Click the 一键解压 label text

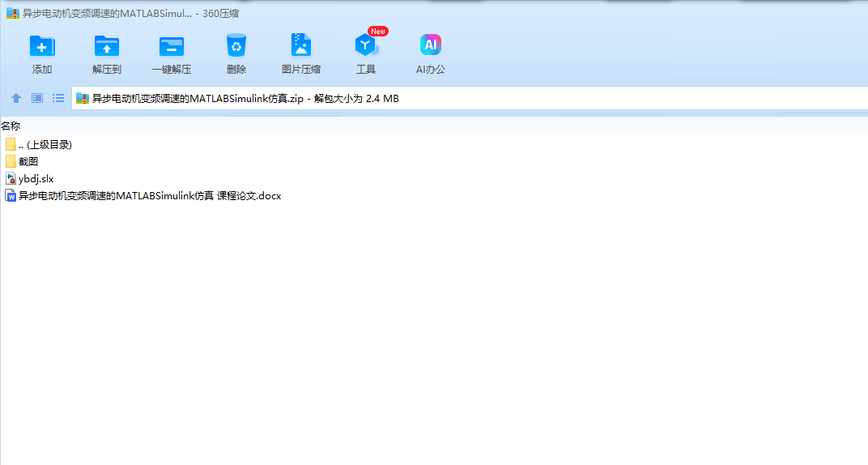point(172,69)
